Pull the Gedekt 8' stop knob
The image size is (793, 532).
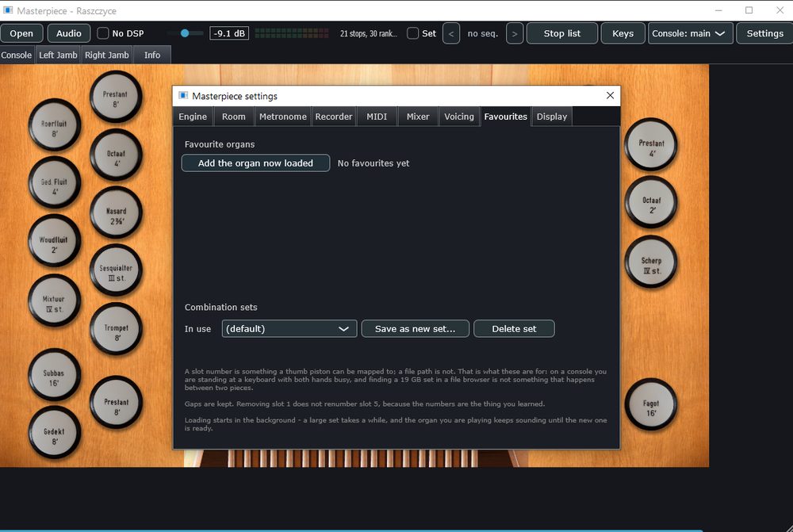tap(54, 432)
